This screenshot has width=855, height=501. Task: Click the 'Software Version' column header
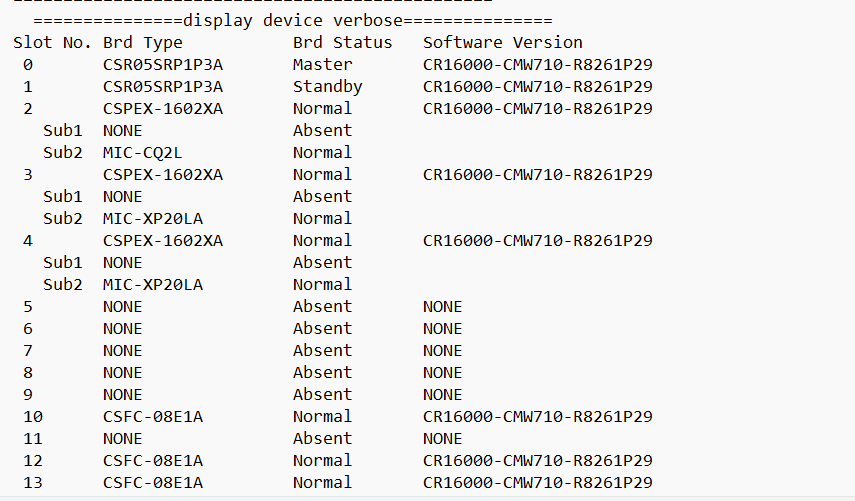[x=502, y=42]
